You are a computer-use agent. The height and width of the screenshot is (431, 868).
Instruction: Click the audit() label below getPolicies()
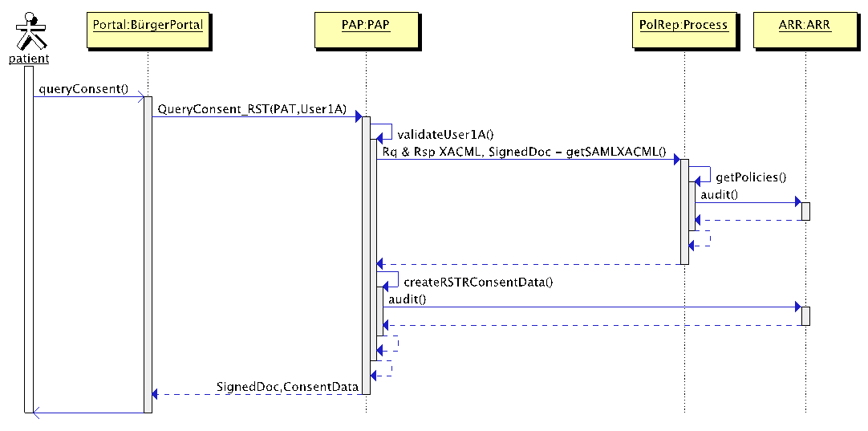719,194
